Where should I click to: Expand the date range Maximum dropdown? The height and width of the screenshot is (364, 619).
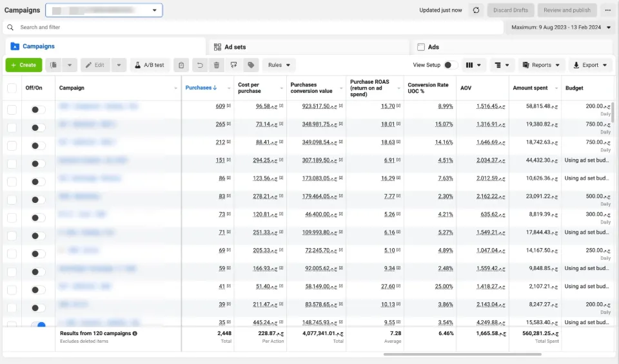(560, 27)
